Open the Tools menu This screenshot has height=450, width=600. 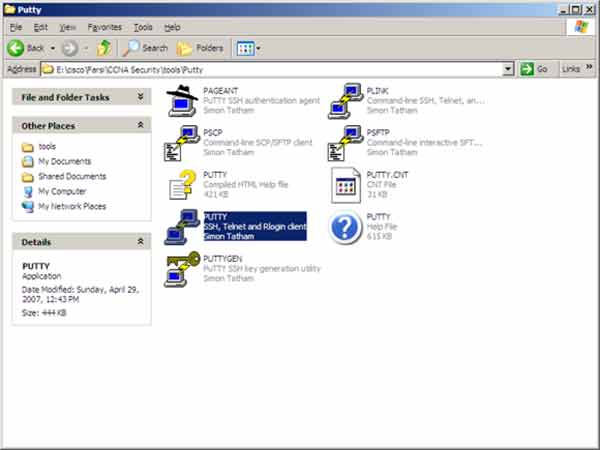click(x=143, y=27)
